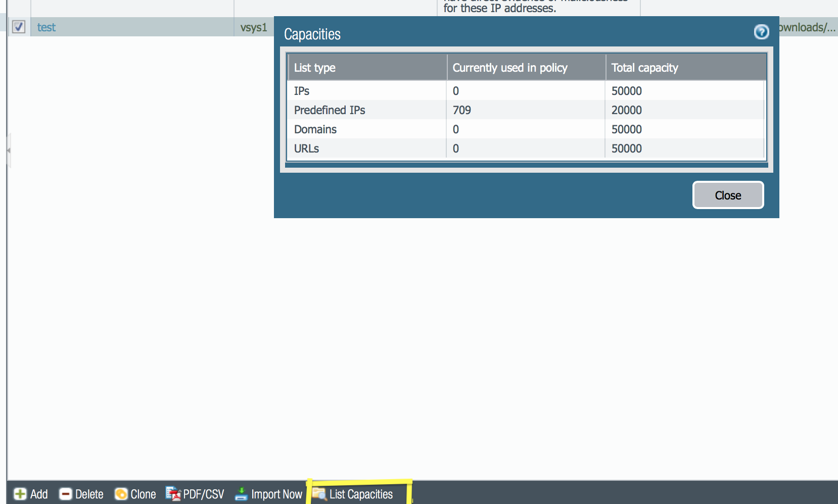Select the Delete icon in bottom toolbar
The width and height of the screenshot is (838, 504).
[66, 494]
